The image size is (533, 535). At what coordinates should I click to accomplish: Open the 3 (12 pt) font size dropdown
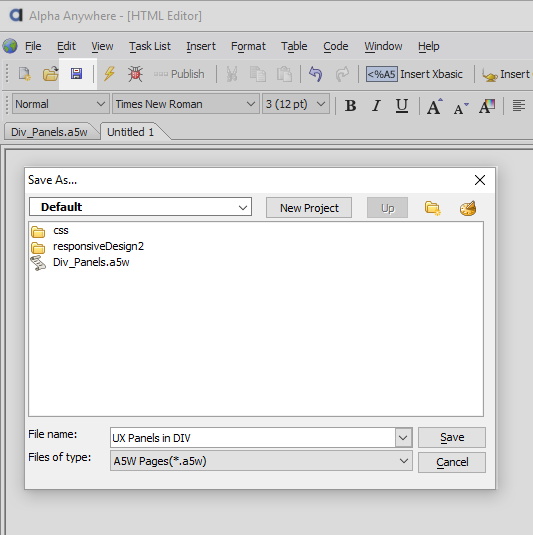point(296,104)
